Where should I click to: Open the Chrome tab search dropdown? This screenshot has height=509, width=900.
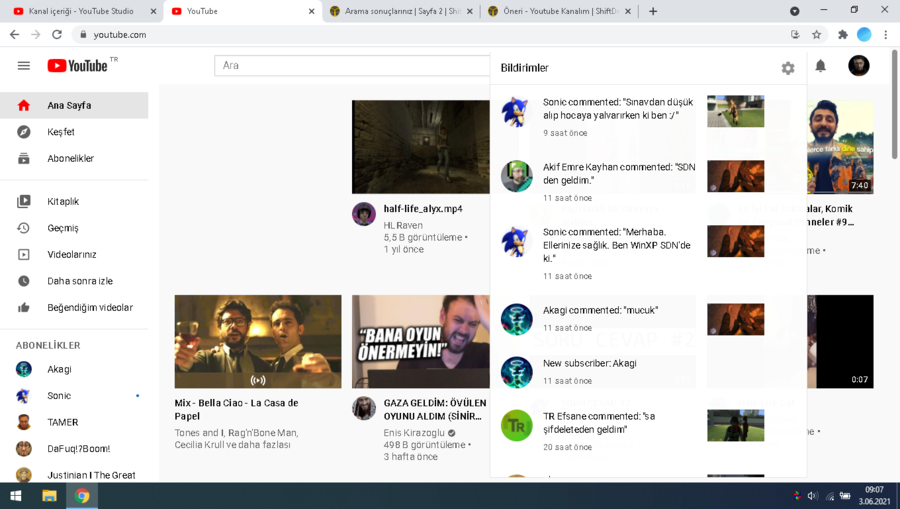point(795,11)
